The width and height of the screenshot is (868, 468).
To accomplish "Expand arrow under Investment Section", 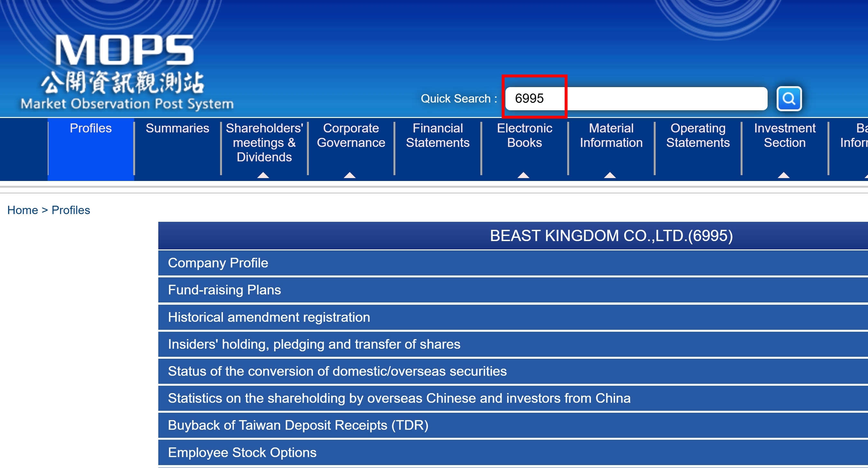I will click(783, 175).
